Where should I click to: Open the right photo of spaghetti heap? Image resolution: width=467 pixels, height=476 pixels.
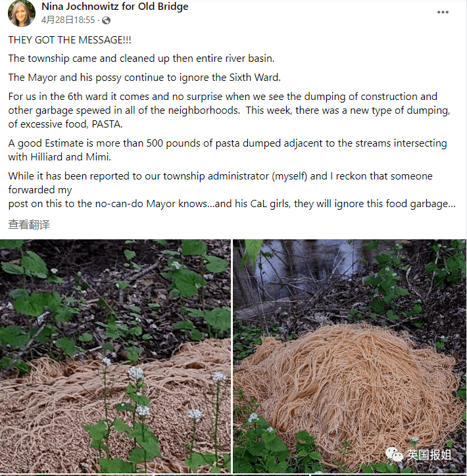(349, 356)
